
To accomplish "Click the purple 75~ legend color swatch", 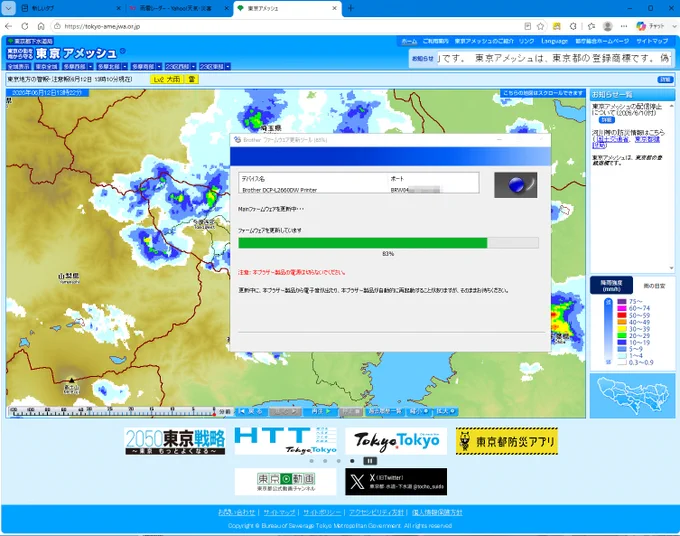I will click(622, 301).
